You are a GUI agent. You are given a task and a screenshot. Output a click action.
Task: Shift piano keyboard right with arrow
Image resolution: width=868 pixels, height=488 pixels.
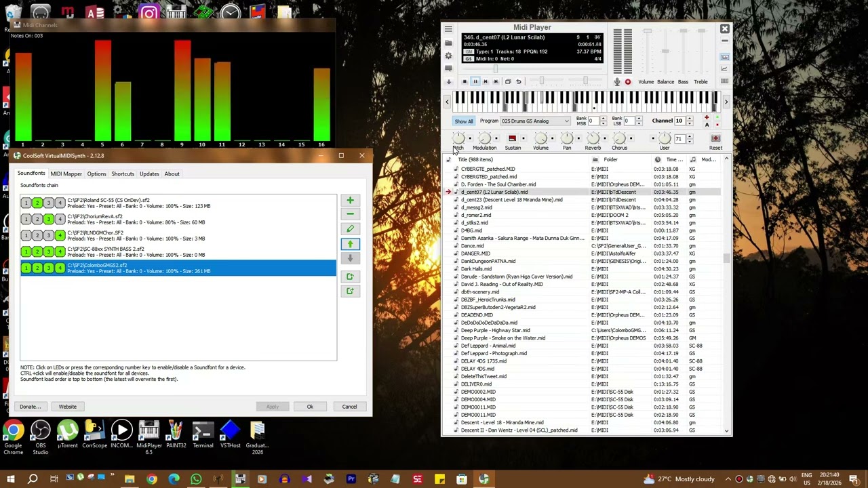point(726,102)
